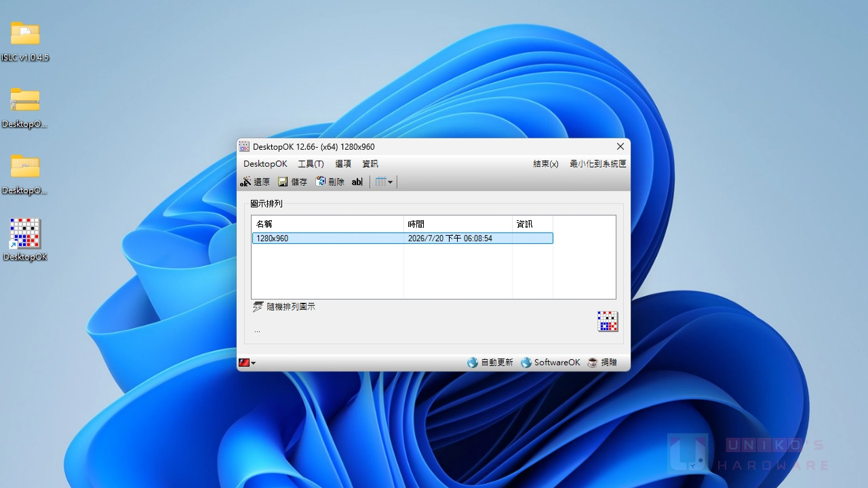
Task: Click the 刪除 delete toolbar button
Action: point(330,182)
